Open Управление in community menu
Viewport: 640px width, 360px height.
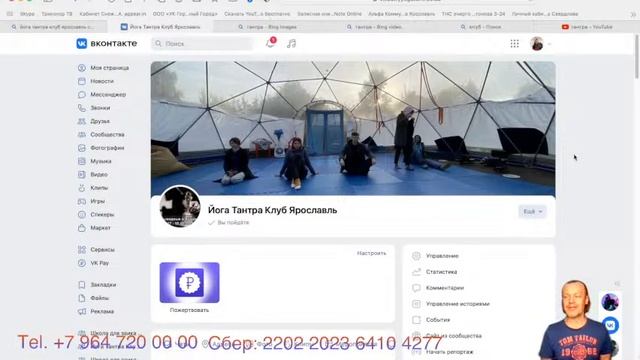tap(442, 256)
